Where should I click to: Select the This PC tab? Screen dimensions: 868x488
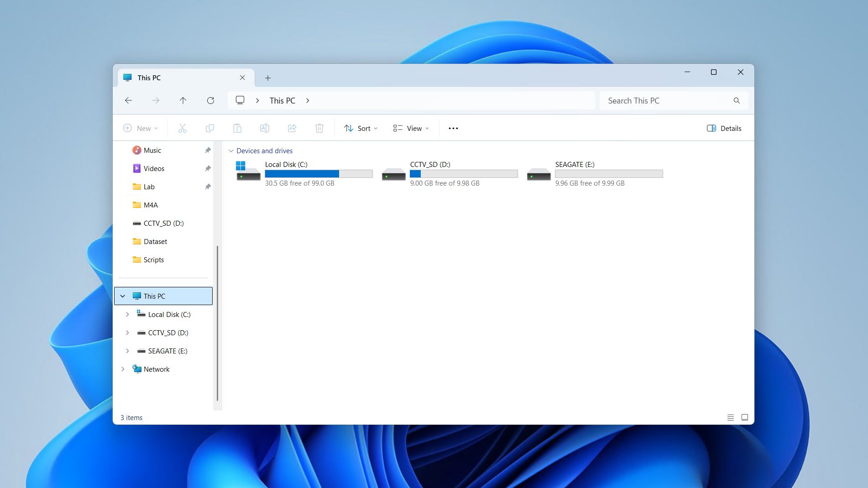click(x=186, y=78)
